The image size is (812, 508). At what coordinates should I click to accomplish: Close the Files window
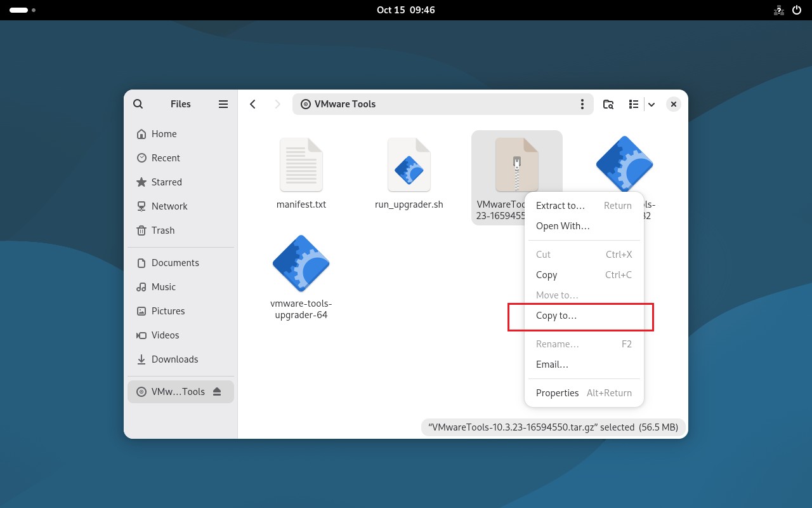tap(674, 104)
